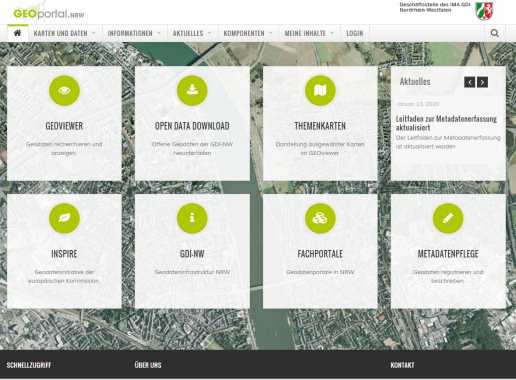Show next Aktuelles news item
The width and height of the screenshot is (516, 380).
tap(482, 82)
